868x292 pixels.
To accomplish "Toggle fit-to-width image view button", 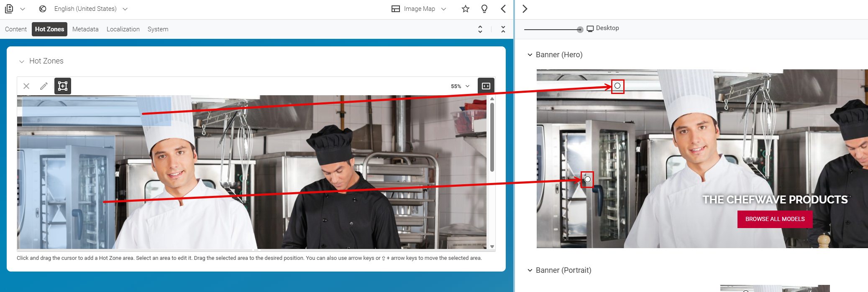I will click(x=486, y=86).
